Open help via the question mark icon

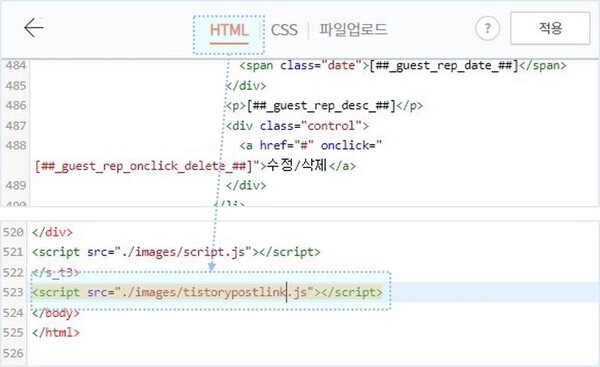tap(487, 28)
